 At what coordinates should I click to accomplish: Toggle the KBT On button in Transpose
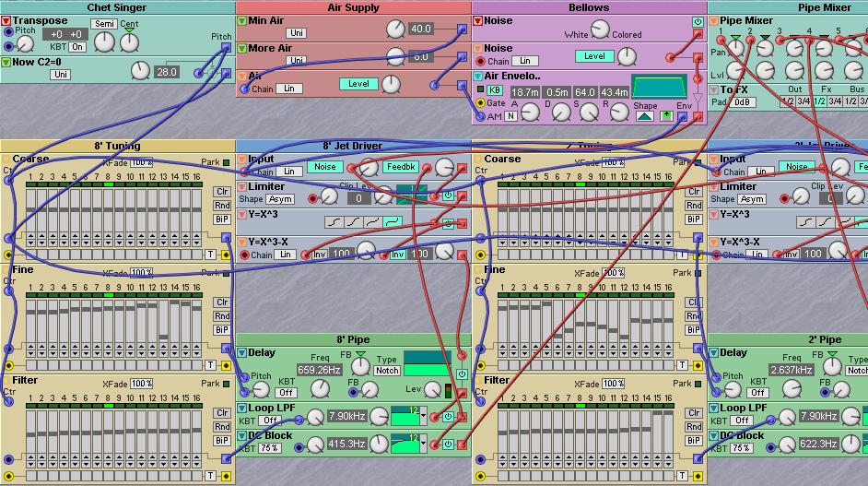(77, 46)
